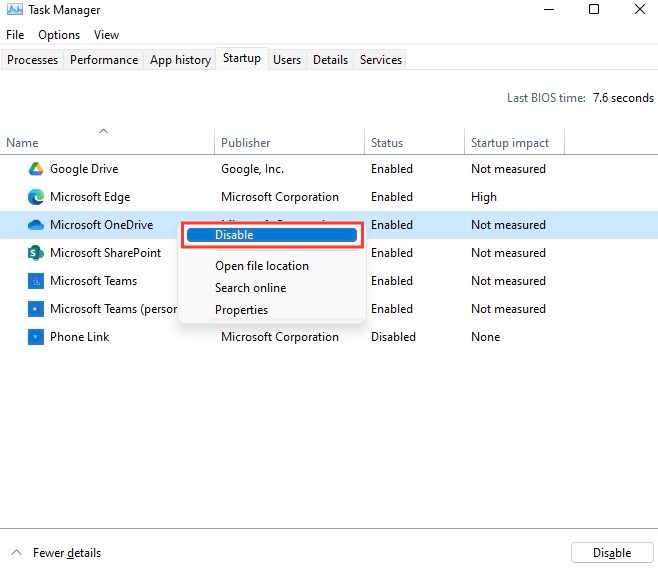The image size is (658, 572).
Task: Click Microsoft Corporation publisher for Phone Link
Action: [279, 337]
